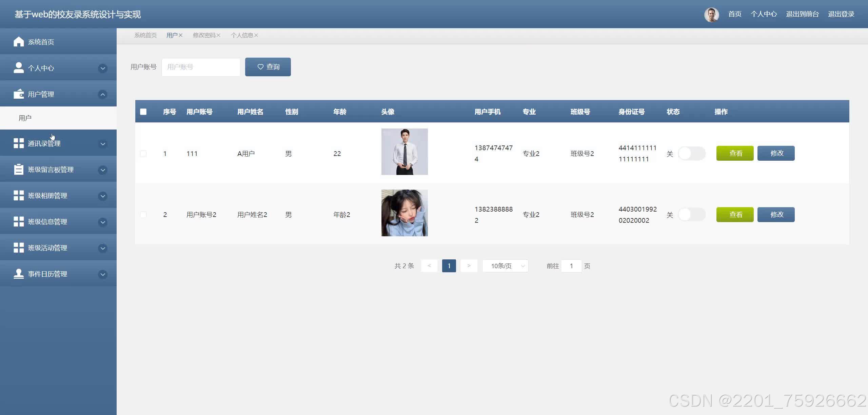Expand the 班级相册管理 menu chevron
The image size is (868, 415).
(x=103, y=196)
